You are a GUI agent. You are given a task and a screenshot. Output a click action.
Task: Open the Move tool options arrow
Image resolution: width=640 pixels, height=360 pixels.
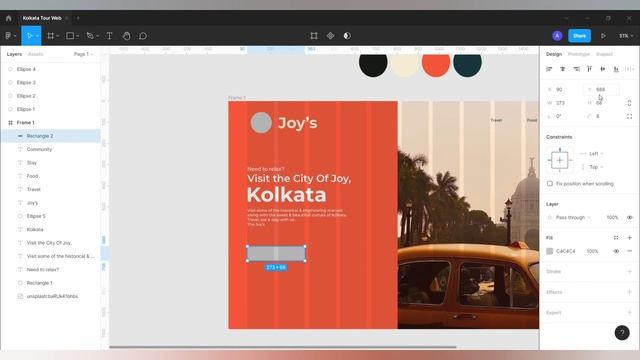[x=37, y=36]
